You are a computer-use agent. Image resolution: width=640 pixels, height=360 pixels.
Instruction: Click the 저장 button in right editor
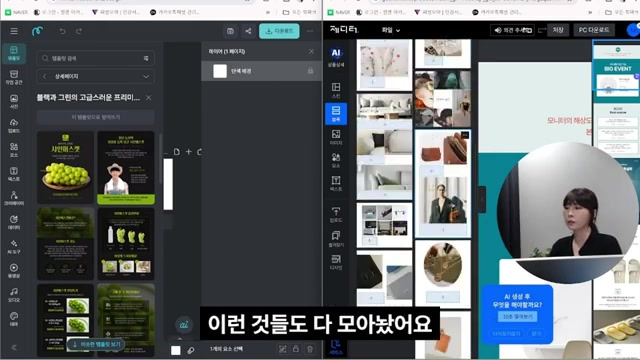(x=558, y=30)
